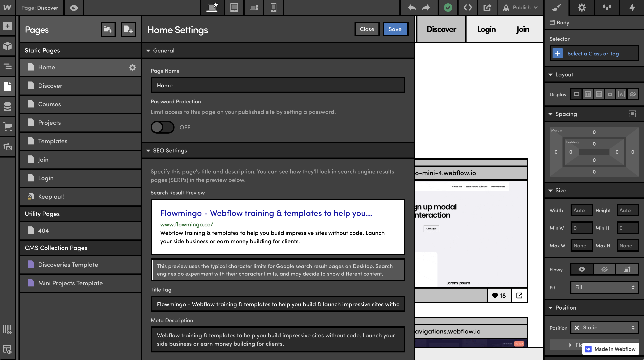Open the Assets panel
The image size is (644, 360).
(8, 147)
